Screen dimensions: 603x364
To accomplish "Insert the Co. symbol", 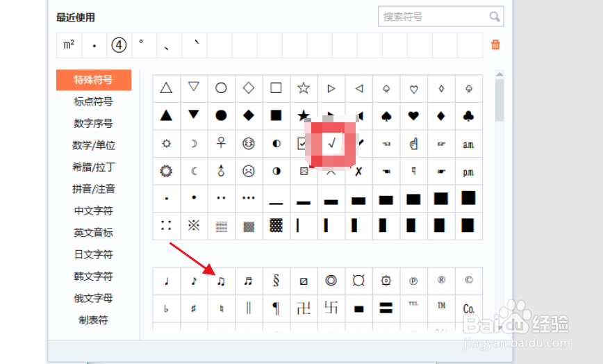I will [469, 308].
